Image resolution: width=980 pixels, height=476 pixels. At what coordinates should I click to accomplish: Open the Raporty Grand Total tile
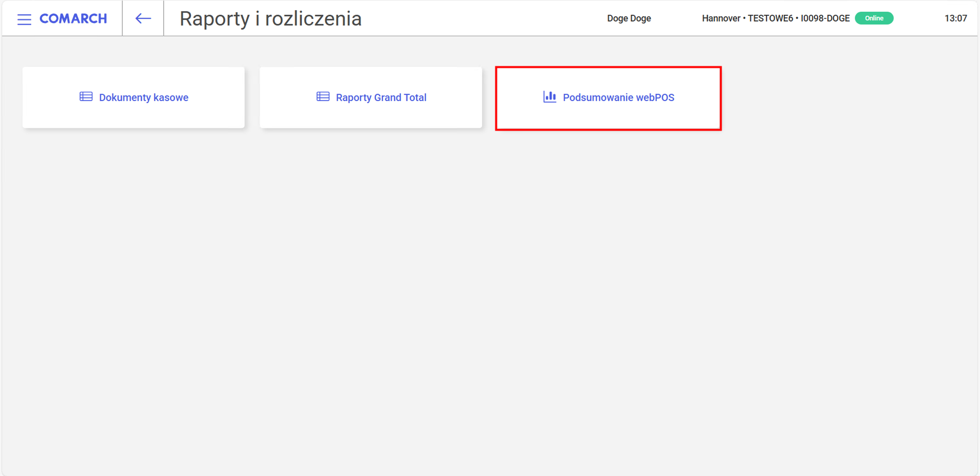point(371,97)
